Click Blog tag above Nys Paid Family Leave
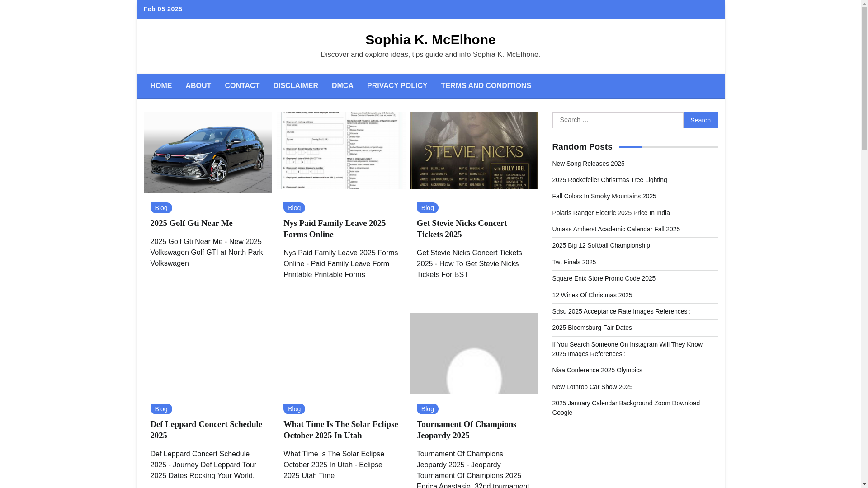 (294, 208)
